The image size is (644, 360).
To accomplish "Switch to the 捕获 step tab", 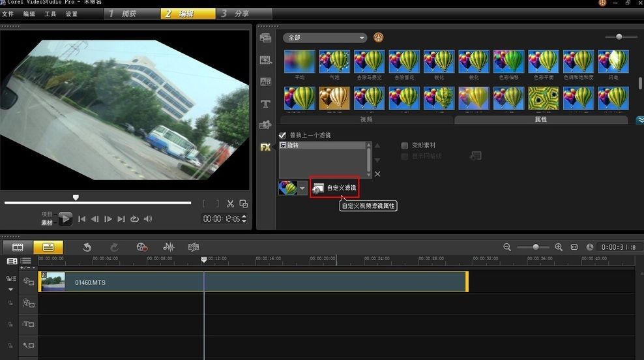I will pyautogui.click(x=128, y=14).
